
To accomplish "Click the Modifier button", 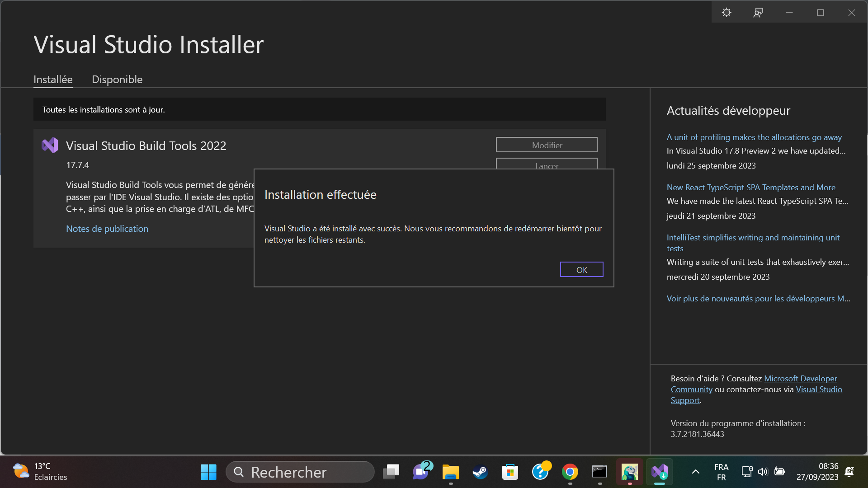I will (547, 145).
